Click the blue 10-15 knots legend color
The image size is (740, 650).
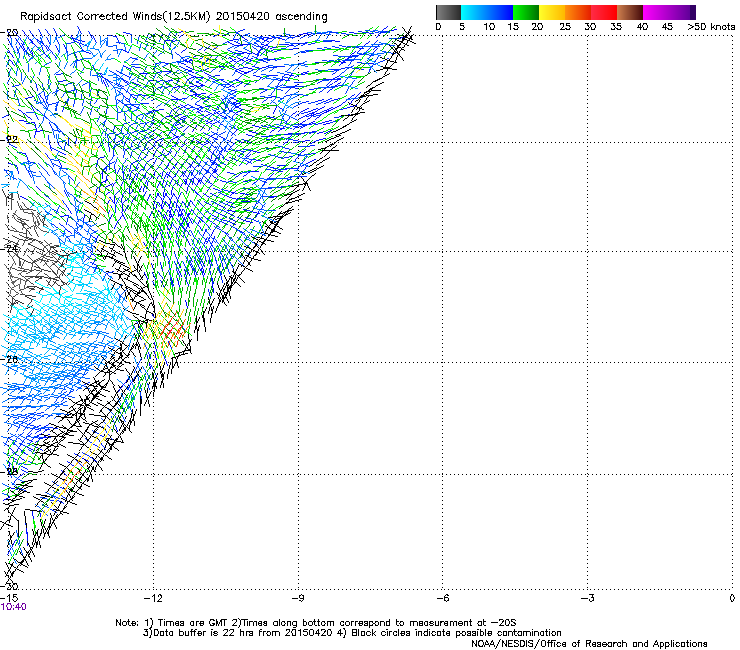(500, 12)
